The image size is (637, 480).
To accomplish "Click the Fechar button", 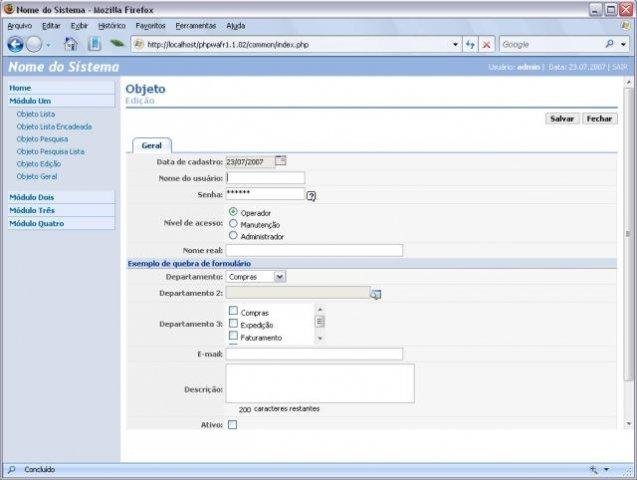I will [x=599, y=119].
